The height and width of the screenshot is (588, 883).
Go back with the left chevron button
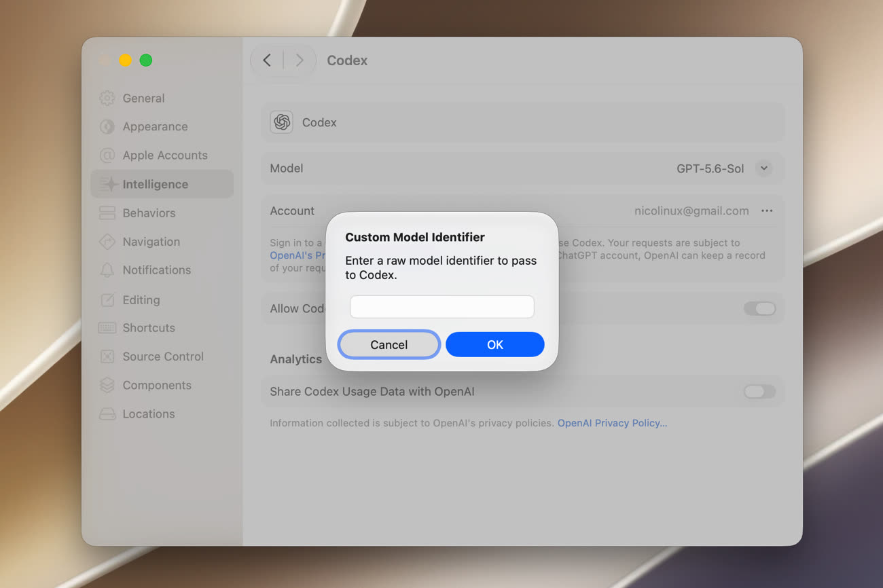[267, 60]
